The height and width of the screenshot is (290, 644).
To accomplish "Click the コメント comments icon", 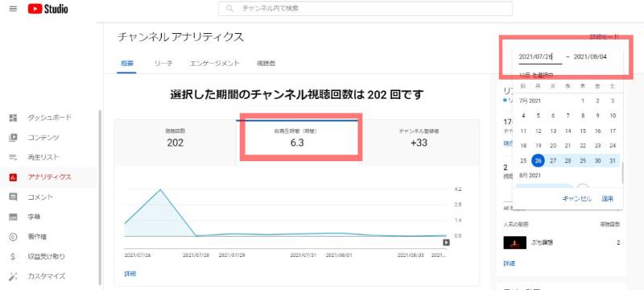I will click(x=13, y=197).
